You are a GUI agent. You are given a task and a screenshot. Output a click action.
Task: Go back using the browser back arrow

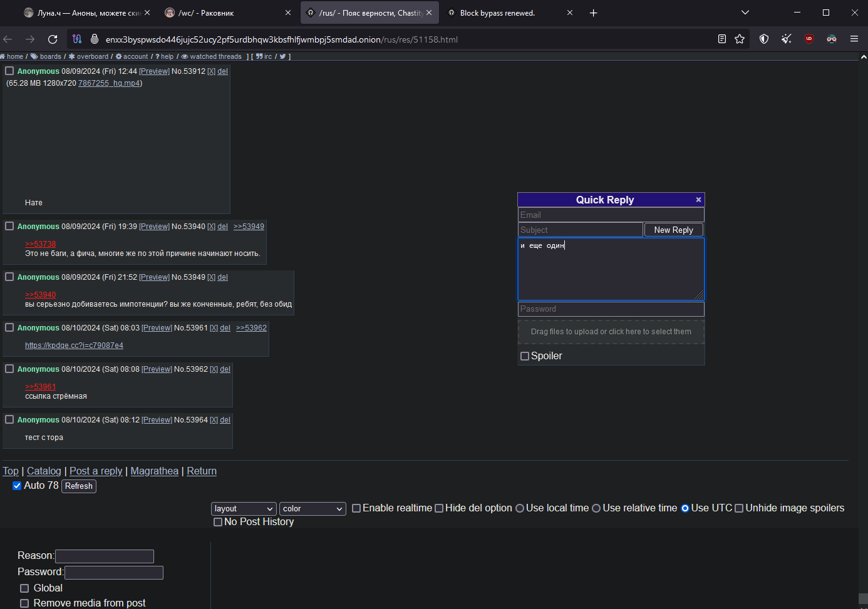point(8,39)
